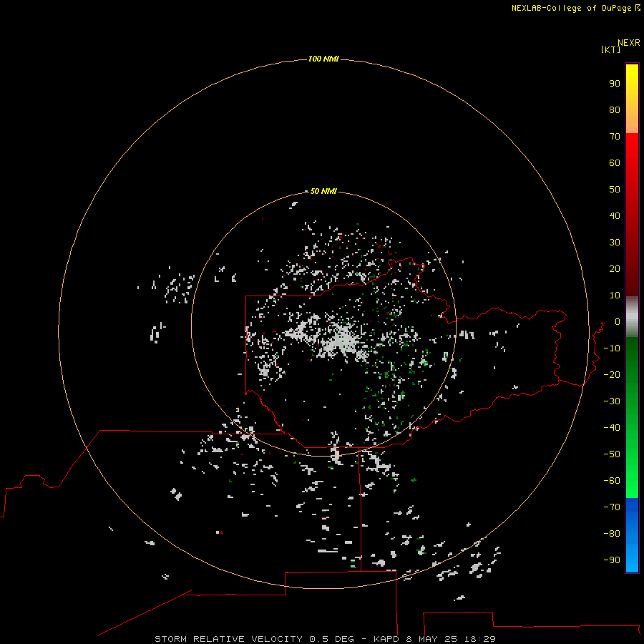Click the 40 value on velocity scale
The height and width of the screenshot is (644, 644).
(x=615, y=216)
